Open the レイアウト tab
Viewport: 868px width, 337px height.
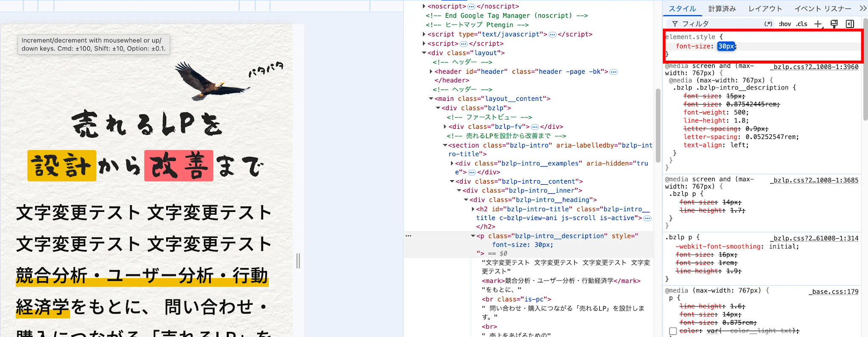pos(765,8)
